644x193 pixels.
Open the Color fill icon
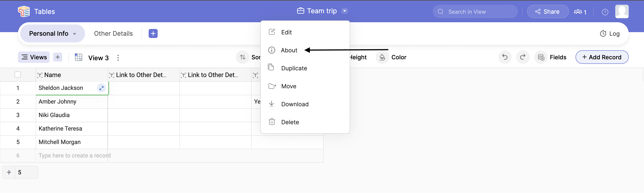(x=382, y=57)
